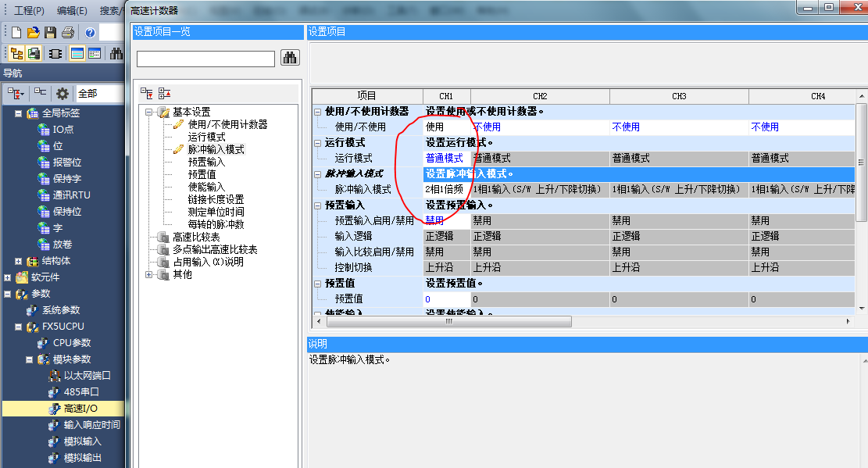868x468 pixels.
Task: Click the expand-all icon above the settings tree
Action: (147, 93)
